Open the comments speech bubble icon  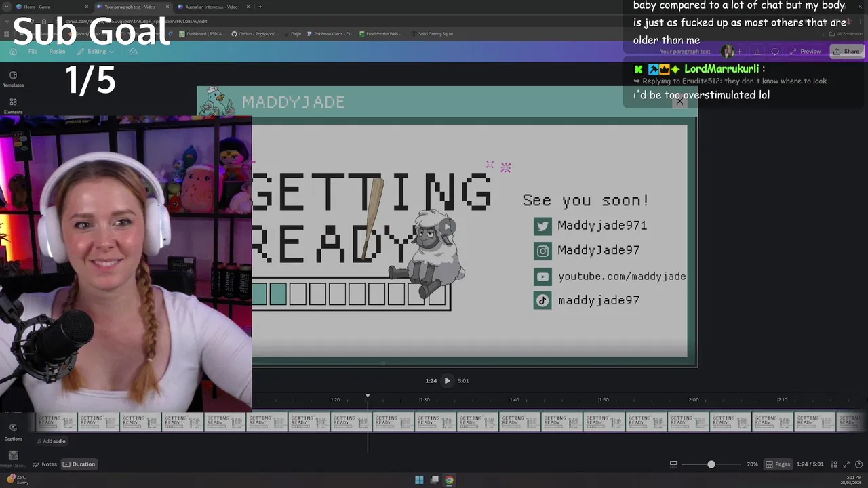click(x=775, y=52)
